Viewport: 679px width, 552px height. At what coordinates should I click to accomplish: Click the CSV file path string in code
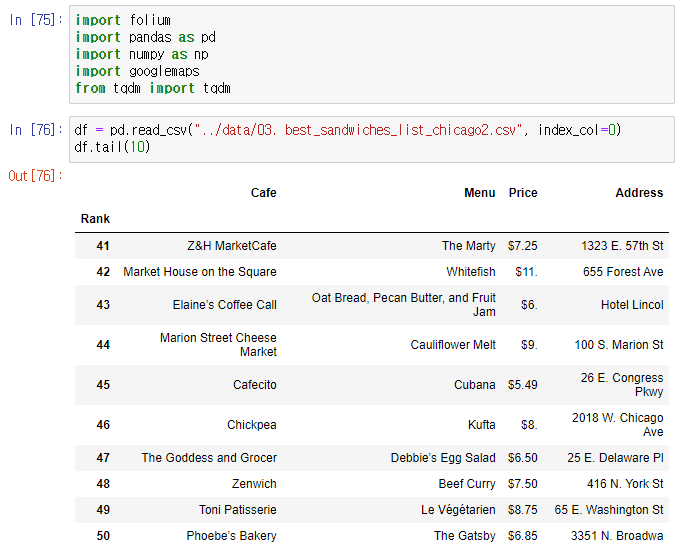358,130
